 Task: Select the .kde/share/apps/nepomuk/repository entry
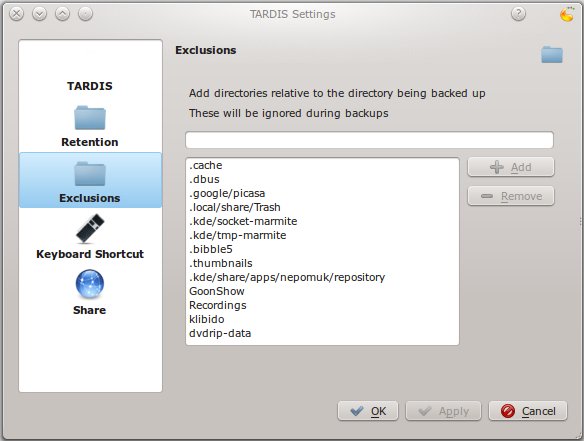coord(322,277)
